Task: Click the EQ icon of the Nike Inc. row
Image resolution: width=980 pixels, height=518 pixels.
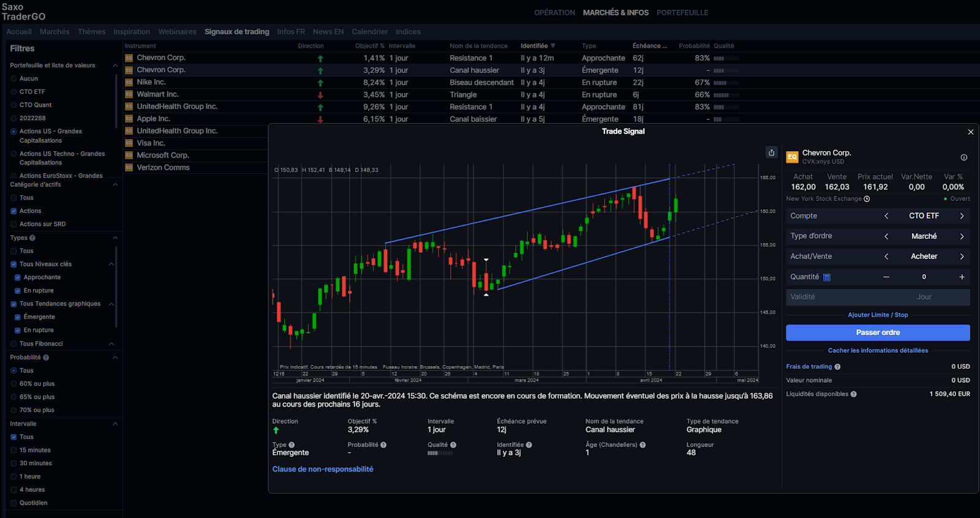Action: point(129,82)
